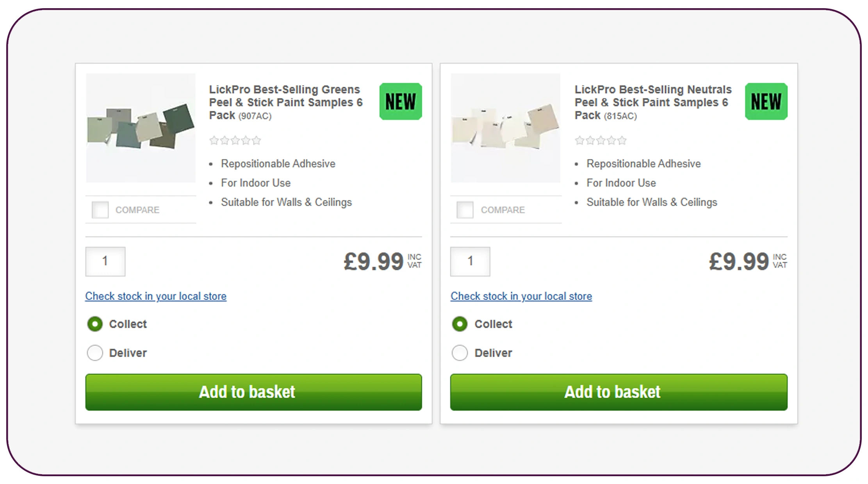Click the quantity field for the Greens pack

point(105,262)
